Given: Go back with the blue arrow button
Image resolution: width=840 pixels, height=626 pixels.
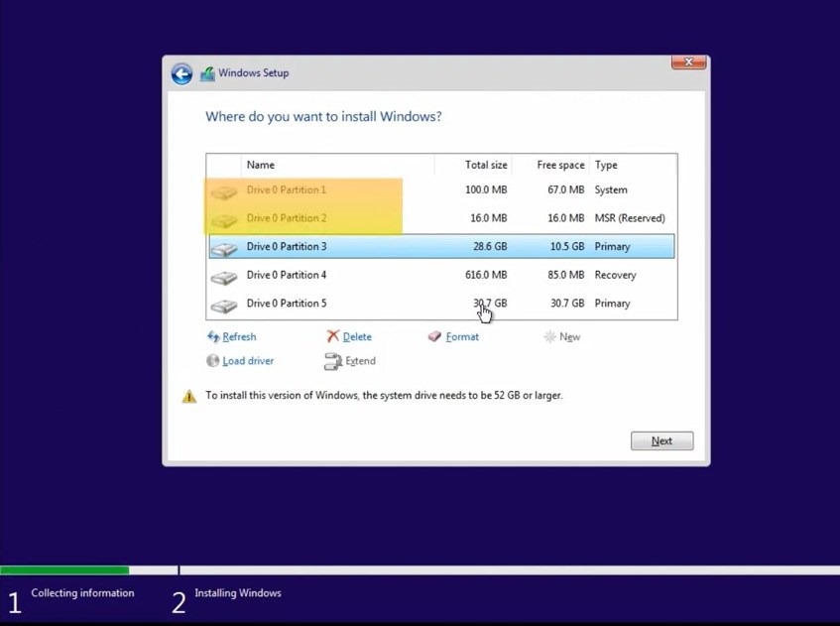Looking at the screenshot, I should click(x=181, y=74).
